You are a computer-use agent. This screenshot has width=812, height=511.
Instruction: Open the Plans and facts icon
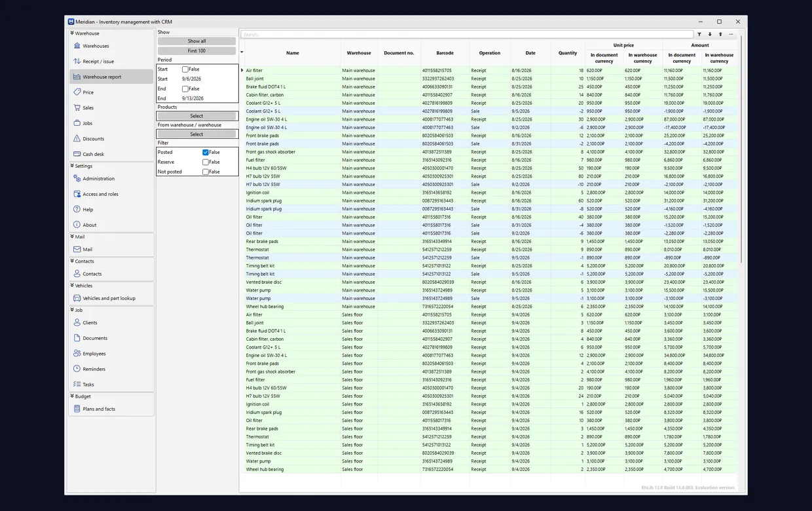[77, 409]
